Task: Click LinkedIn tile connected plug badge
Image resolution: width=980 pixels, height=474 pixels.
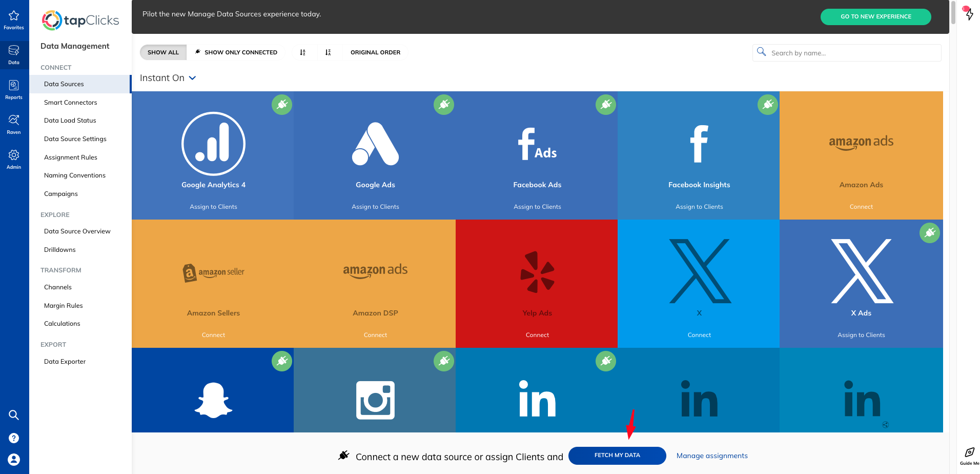Action: pyautogui.click(x=606, y=361)
